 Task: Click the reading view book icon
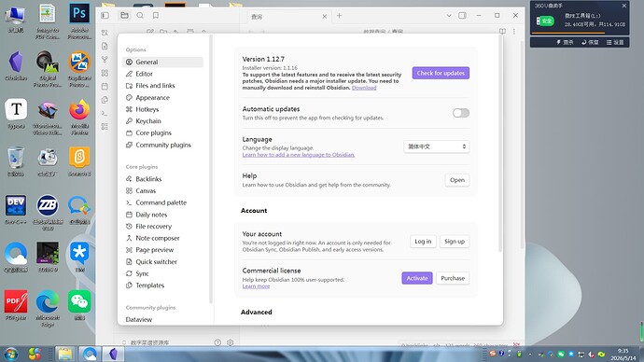click(502, 31)
